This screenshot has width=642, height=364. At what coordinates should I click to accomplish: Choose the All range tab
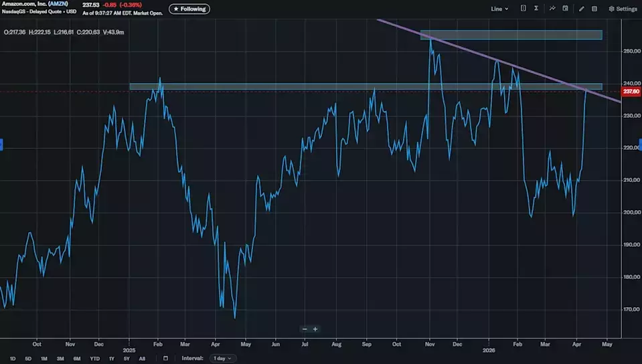142,358
